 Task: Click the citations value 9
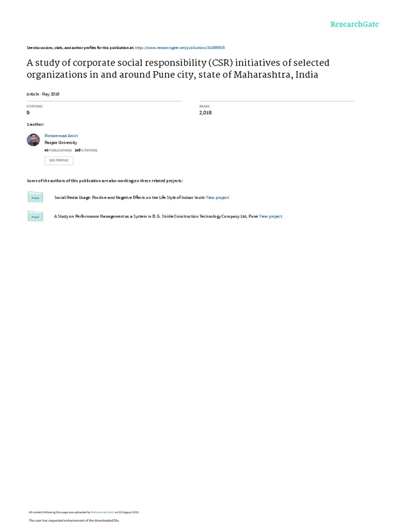click(x=28, y=113)
